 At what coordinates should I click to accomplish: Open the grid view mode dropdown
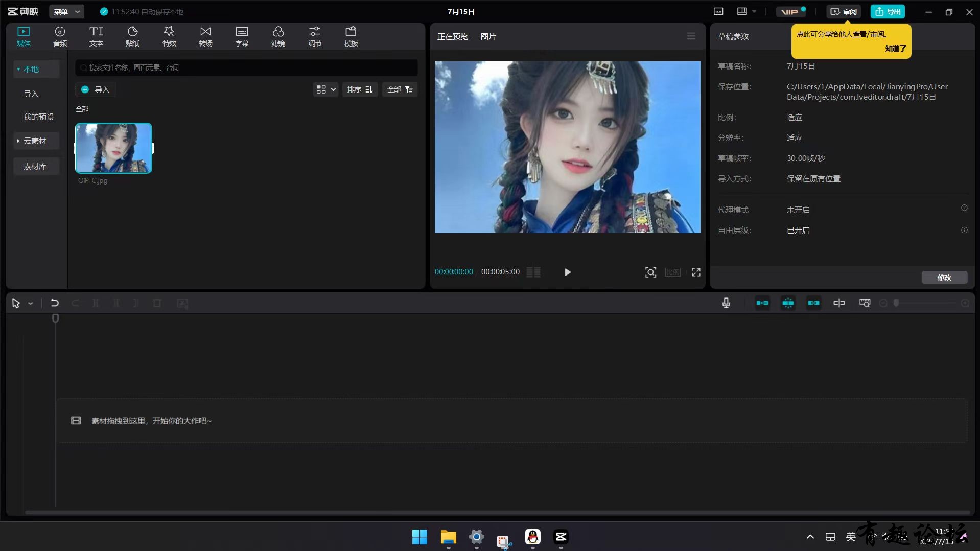325,89
